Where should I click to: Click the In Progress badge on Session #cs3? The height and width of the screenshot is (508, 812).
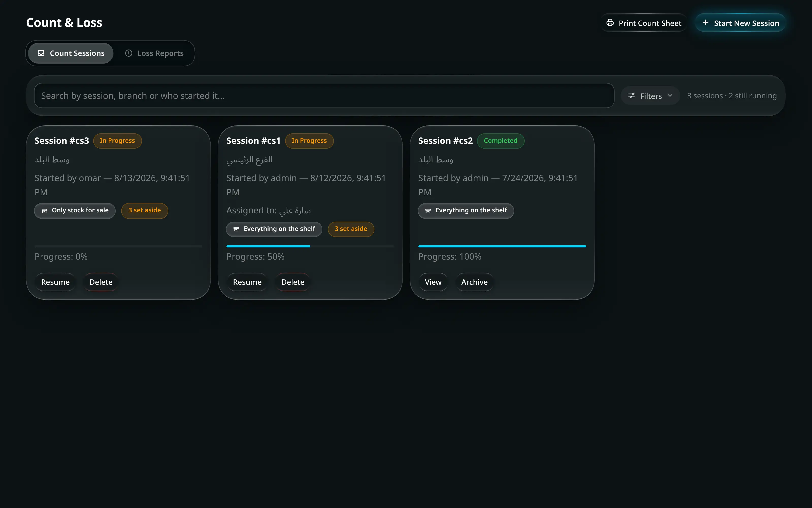pos(118,141)
